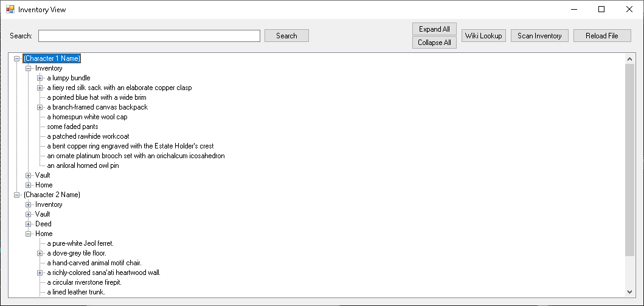
Task: Expand the branch-framed canvas backpack
Action: [x=40, y=107]
